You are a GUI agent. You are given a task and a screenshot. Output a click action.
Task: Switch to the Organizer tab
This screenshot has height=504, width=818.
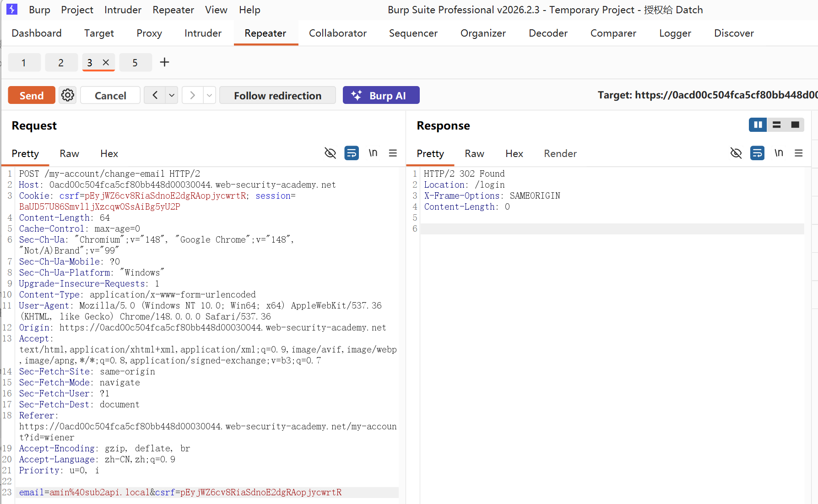coord(483,33)
